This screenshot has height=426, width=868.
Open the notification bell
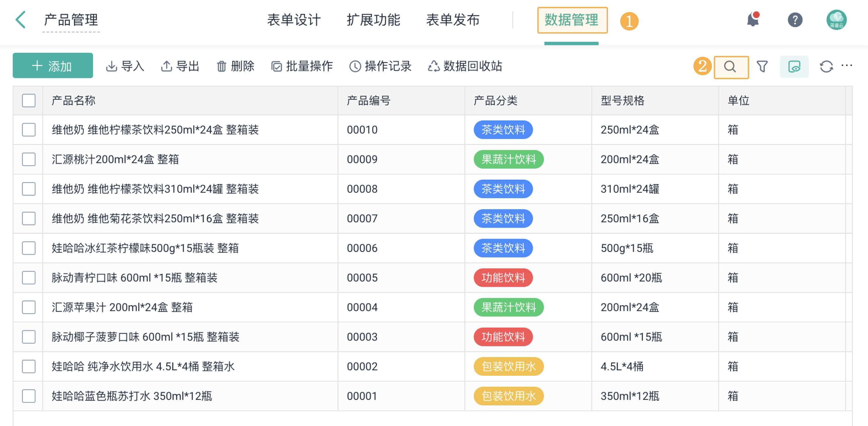point(753,20)
